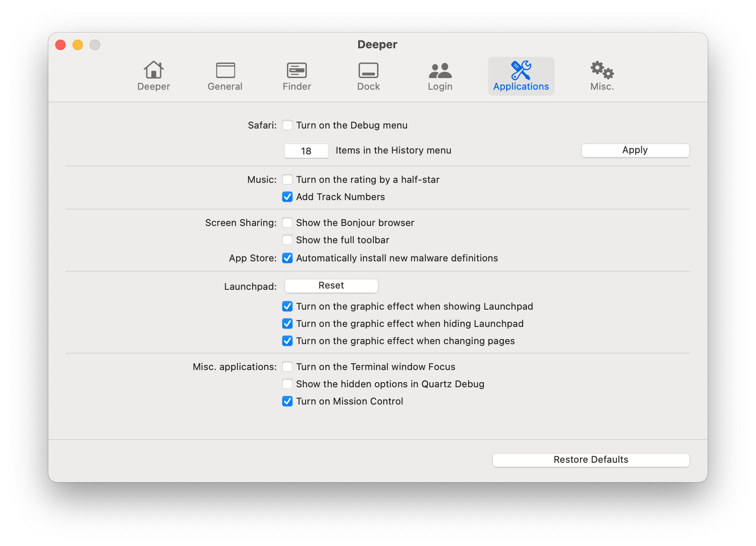The width and height of the screenshot is (756, 546).
Task: Check Show the full toolbar
Action: (x=287, y=240)
